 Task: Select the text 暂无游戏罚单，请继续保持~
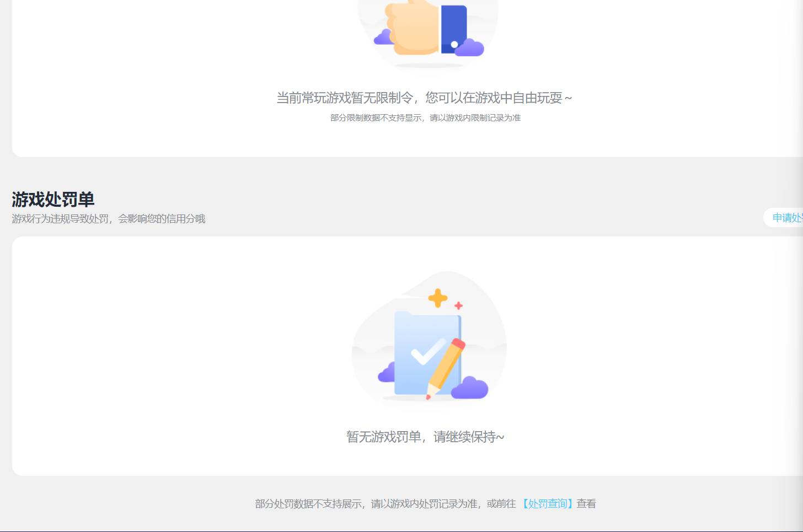click(425, 437)
